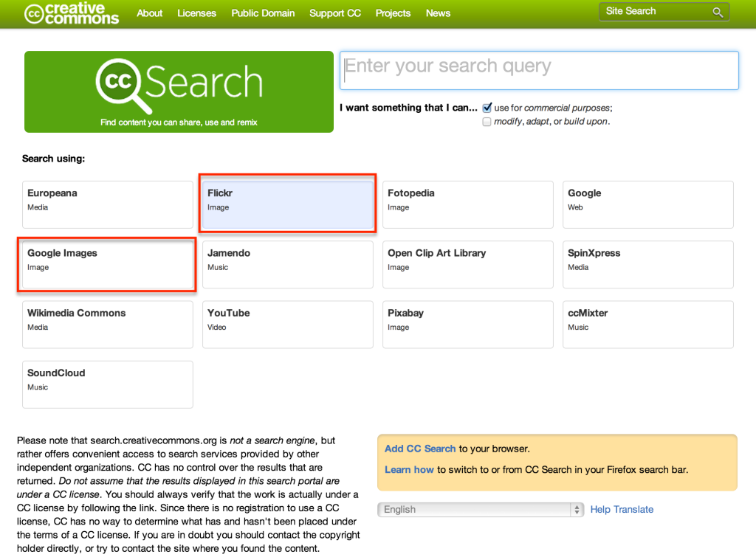The height and width of the screenshot is (557, 756).
Task: Open the Public Domain menu
Action: pos(263,13)
